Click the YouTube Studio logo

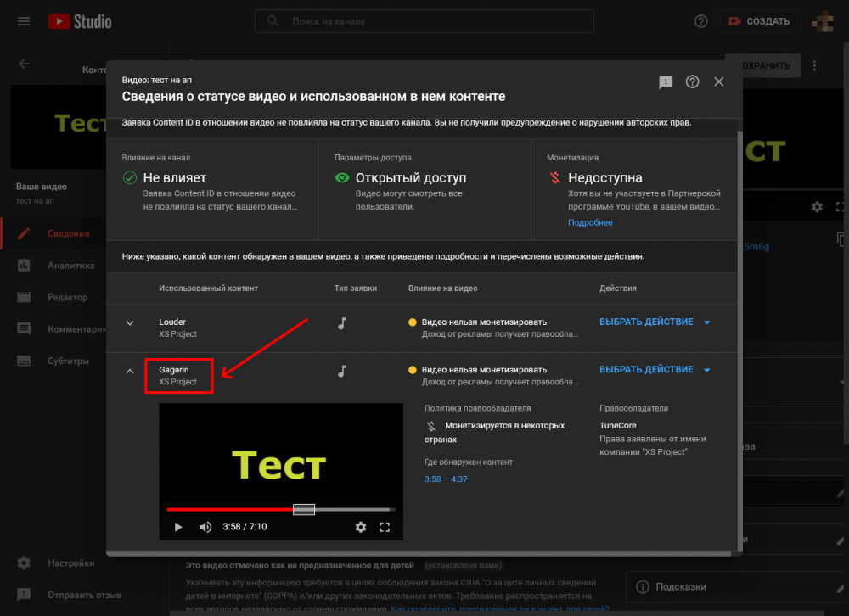[80, 21]
